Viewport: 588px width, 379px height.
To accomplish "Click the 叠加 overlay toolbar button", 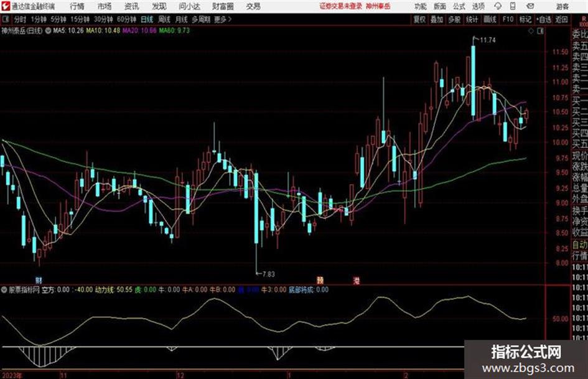I will tap(437, 19).
